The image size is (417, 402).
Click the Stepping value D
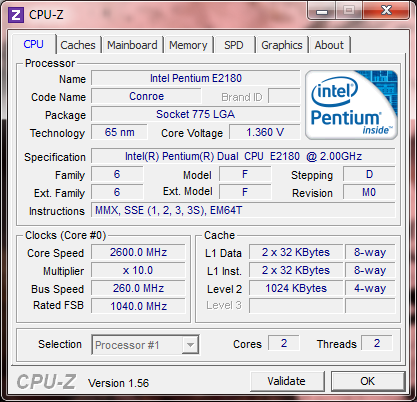click(x=369, y=174)
